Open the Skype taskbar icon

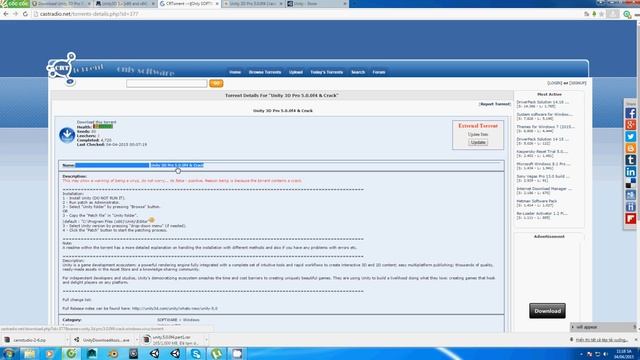[x=196, y=353]
